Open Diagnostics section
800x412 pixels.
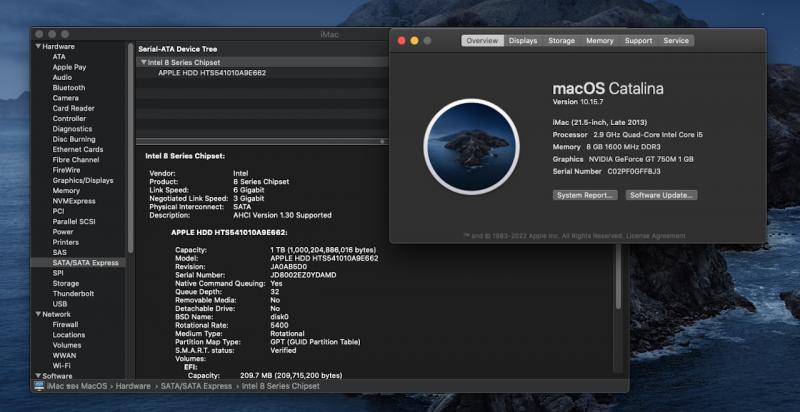coord(72,129)
